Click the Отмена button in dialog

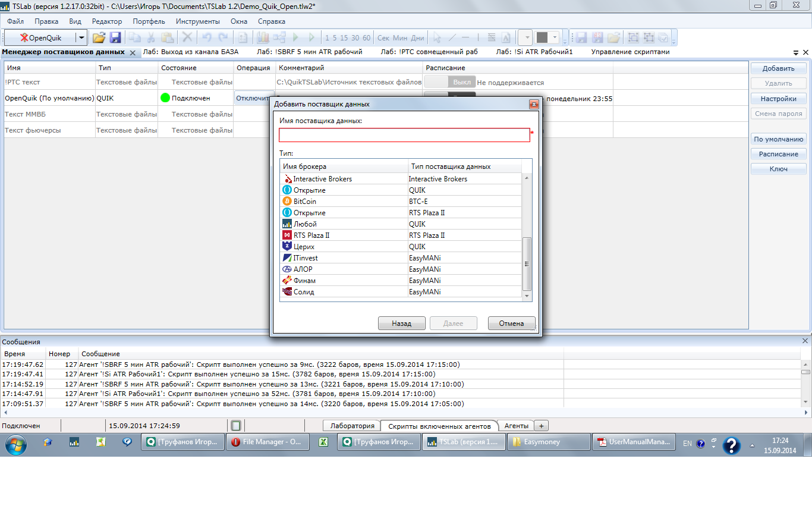click(511, 323)
